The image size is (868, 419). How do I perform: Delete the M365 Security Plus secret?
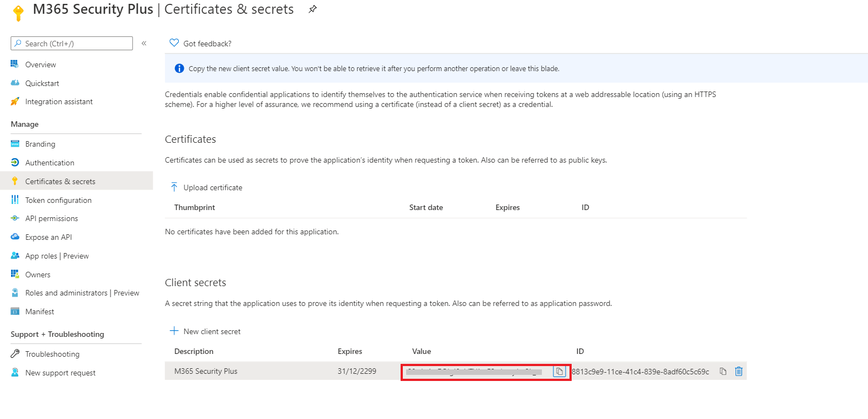click(739, 372)
